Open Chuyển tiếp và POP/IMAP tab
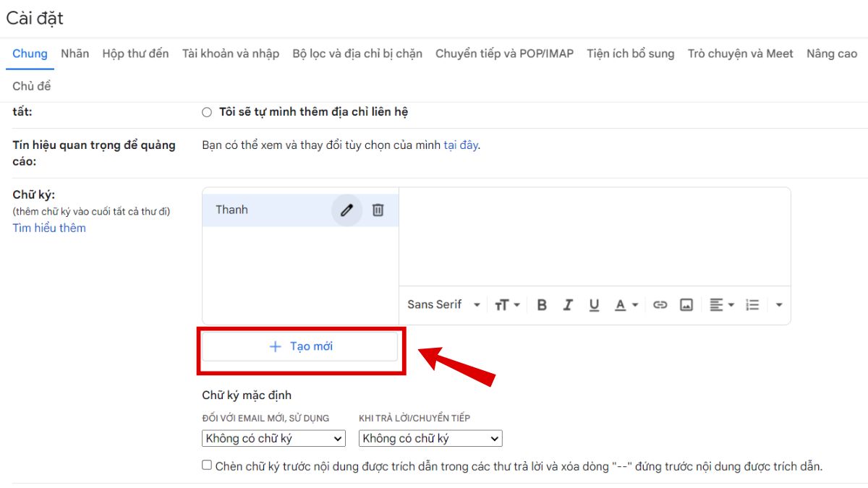868x488 pixels. [x=504, y=53]
